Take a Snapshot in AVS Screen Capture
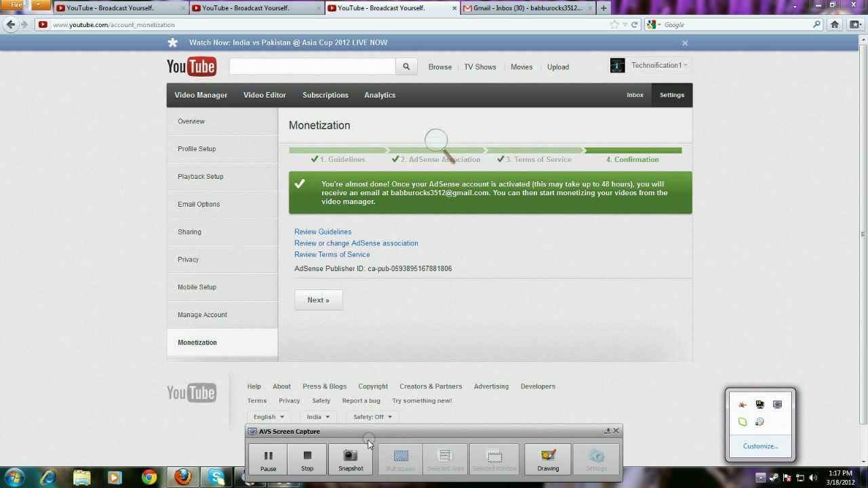The height and width of the screenshot is (488, 868). pos(351,459)
